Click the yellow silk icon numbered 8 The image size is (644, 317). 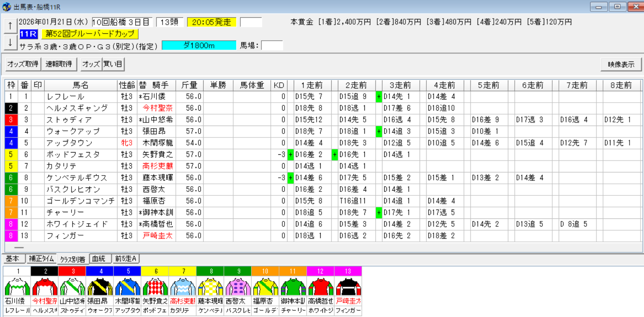(210, 286)
